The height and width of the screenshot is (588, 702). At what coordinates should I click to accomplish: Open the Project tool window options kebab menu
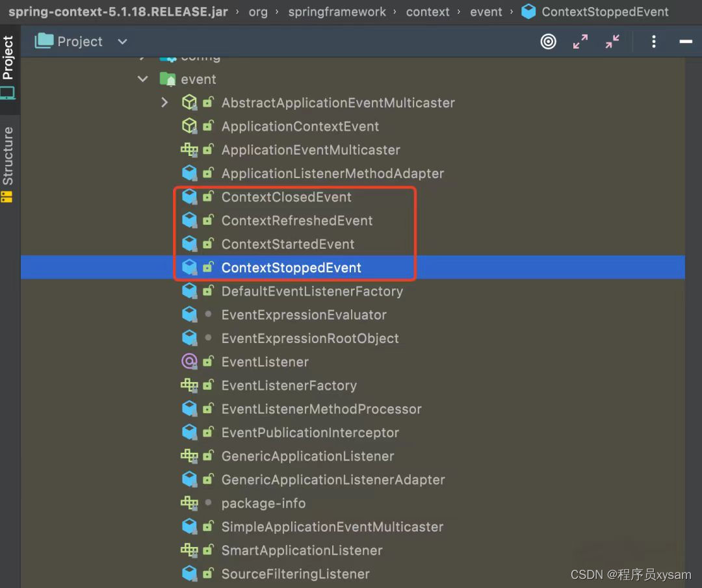coord(653,41)
